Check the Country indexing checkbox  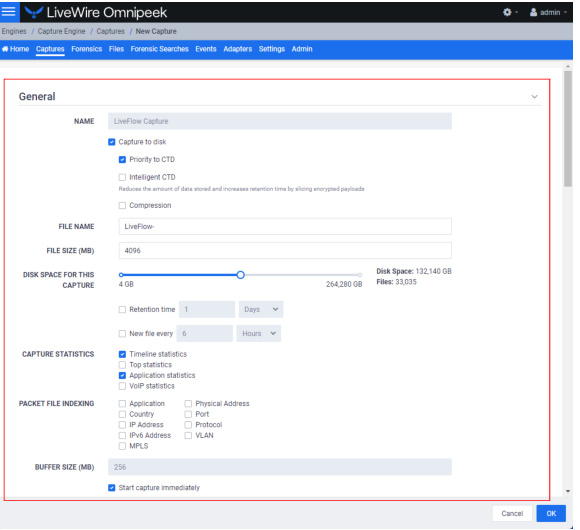click(122, 414)
